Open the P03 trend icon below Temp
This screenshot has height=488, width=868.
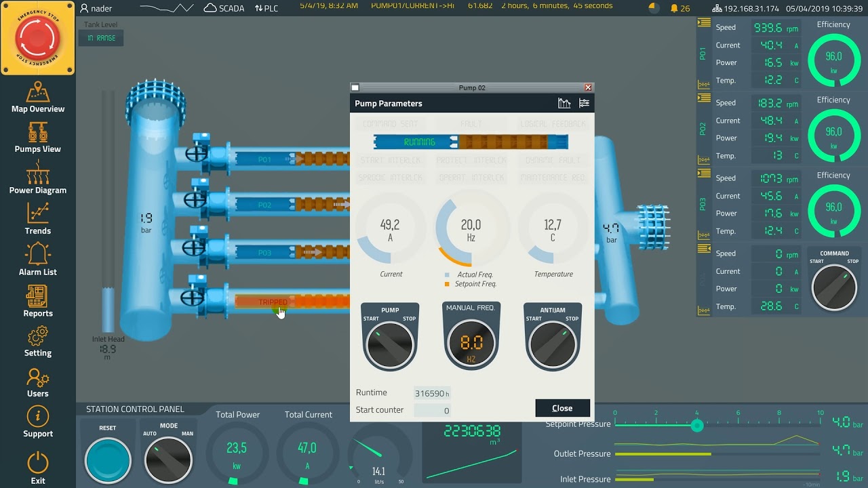(704, 235)
